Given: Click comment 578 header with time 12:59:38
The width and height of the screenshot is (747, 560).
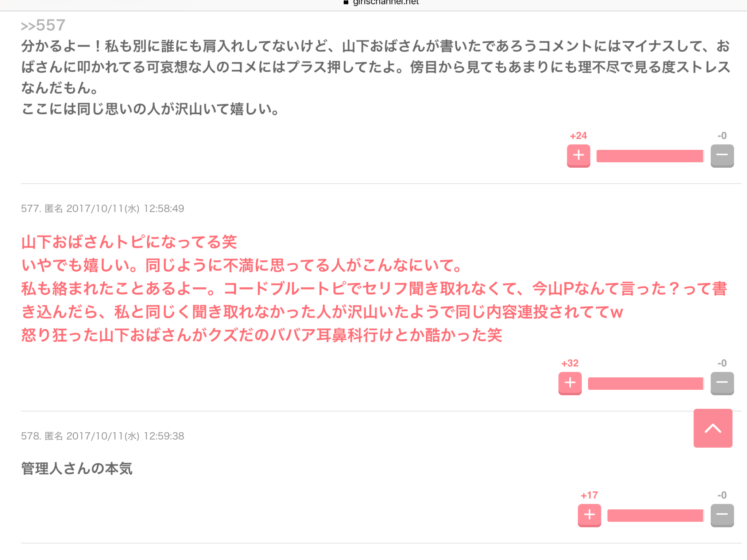Looking at the screenshot, I should [x=102, y=436].
